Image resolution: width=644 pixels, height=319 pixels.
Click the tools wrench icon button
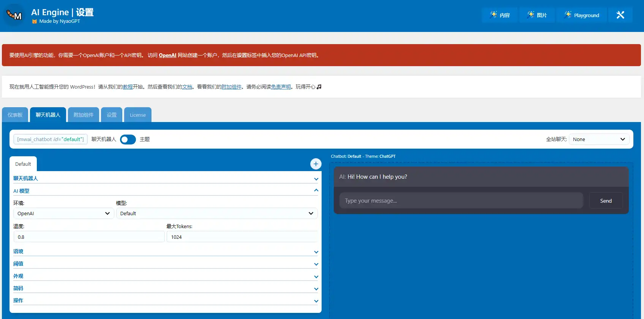click(620, 15)
